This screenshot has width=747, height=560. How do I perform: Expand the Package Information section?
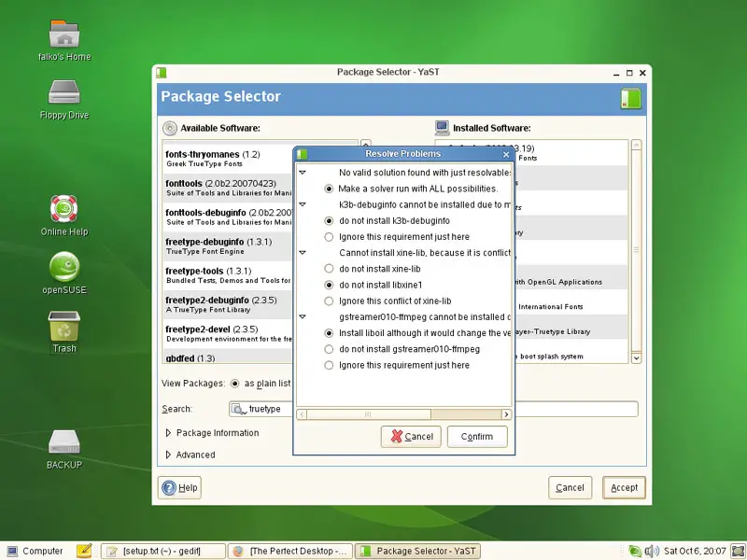click(x=169, y=433)
